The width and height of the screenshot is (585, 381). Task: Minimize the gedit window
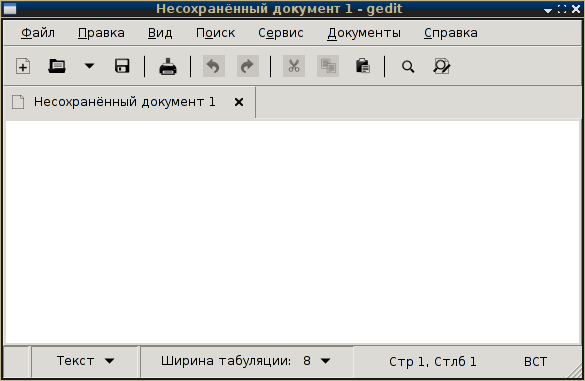(x=547, y=10)
